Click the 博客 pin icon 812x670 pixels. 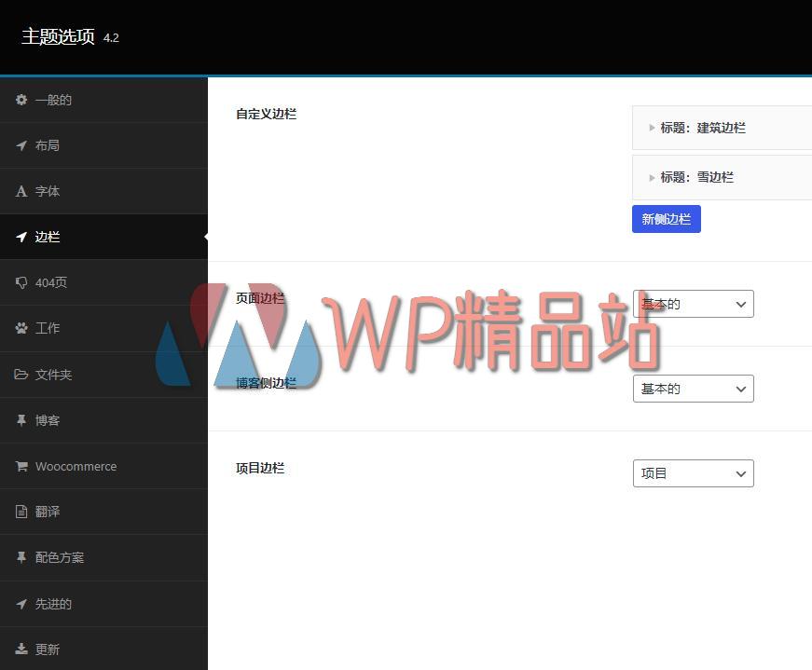tap(21, 419)
